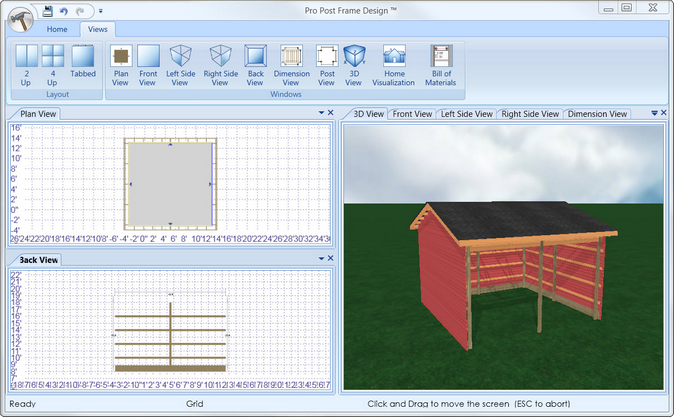Switch to the Tabbed layout
This screenshot has width=674, height=417.
tap(83, 61)
